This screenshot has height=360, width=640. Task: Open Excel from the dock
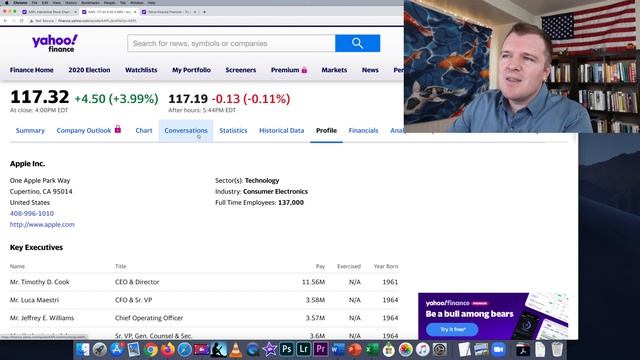pyautogui.click(x=371, y=350)
